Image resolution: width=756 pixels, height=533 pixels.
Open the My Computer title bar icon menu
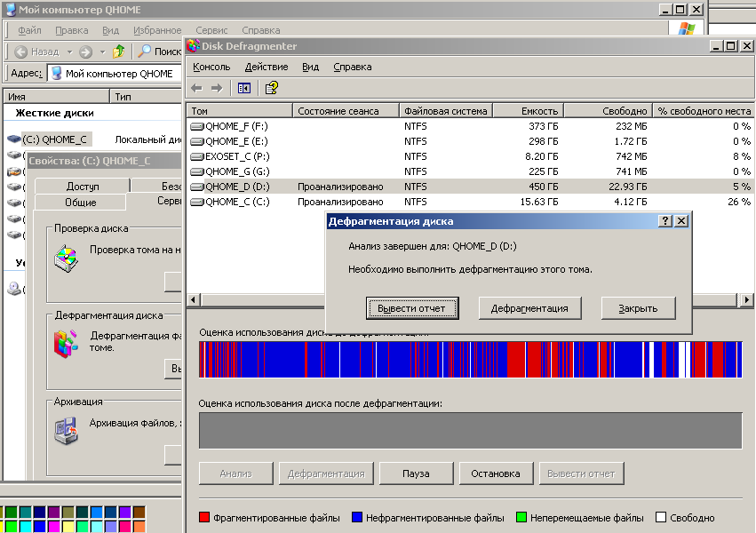pyautogui.click(x=11, y=9)
